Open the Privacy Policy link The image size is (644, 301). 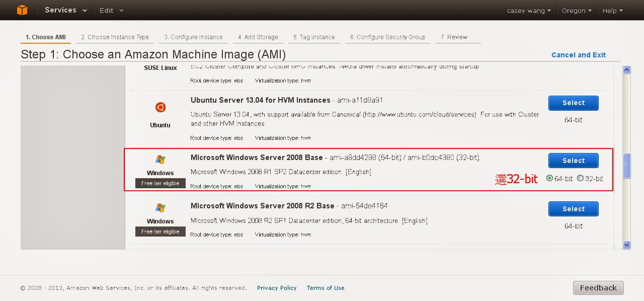tap(277, 288)
